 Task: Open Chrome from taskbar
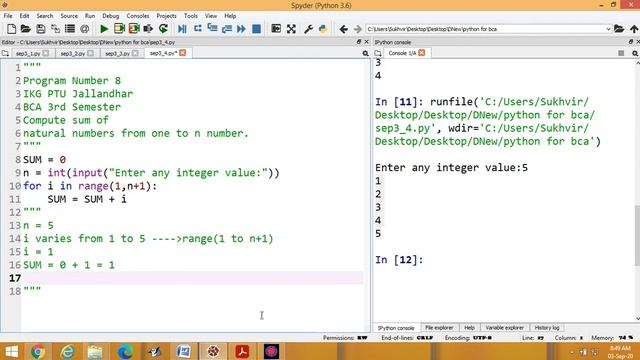[x=38, y=351]
